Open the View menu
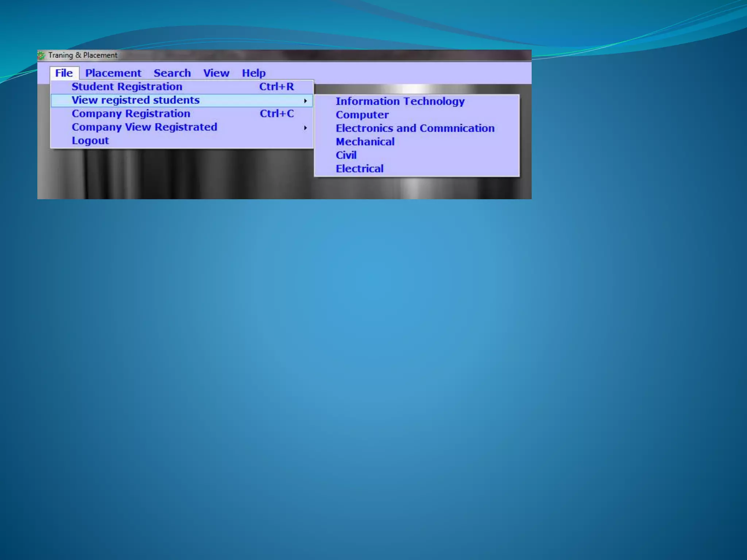This screenshot has width=747, height=560. click(x=216, y=73)
